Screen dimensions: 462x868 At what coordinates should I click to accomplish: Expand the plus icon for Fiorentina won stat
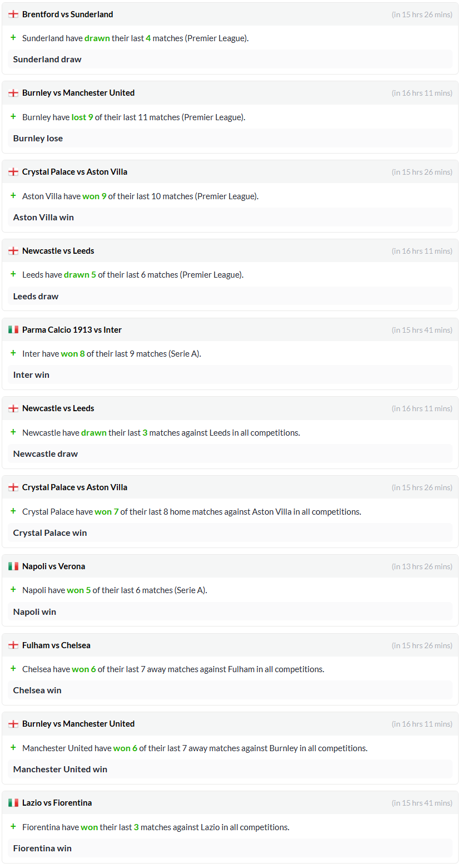click(x=13, y=827)
